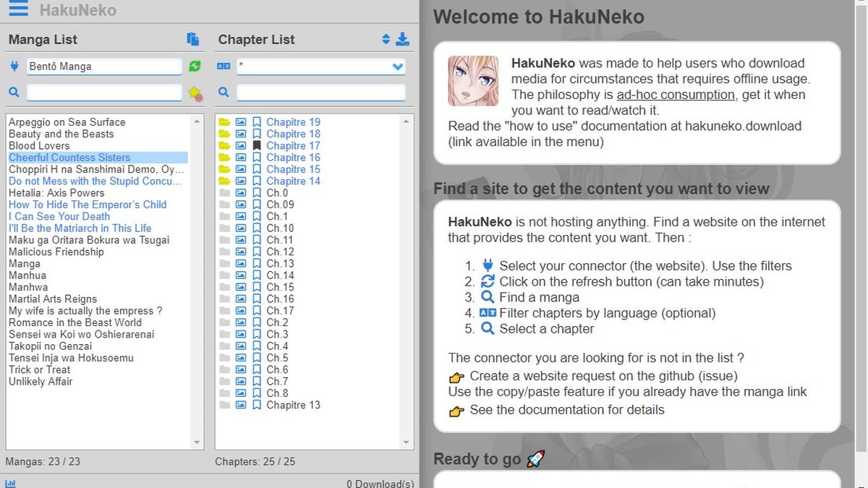This screenshot has height=488, width=868.
Task: Click the manga list scroll-up arrow
Action: (197, 121)
